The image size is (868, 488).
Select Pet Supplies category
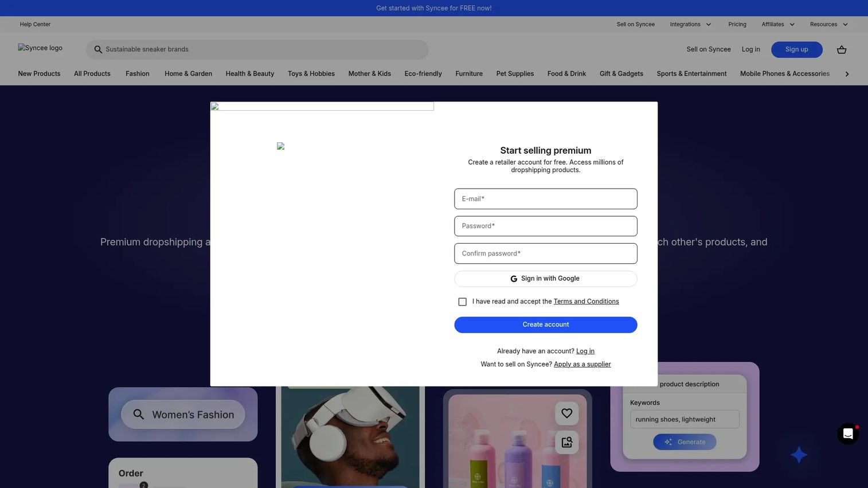[x=515, y=73]
